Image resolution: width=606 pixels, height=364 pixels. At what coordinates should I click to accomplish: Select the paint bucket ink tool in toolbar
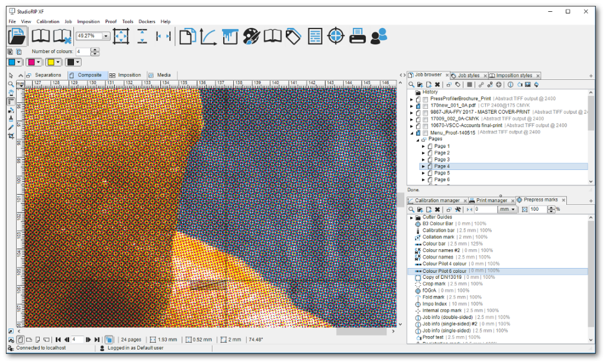click(x=230, y=36)
